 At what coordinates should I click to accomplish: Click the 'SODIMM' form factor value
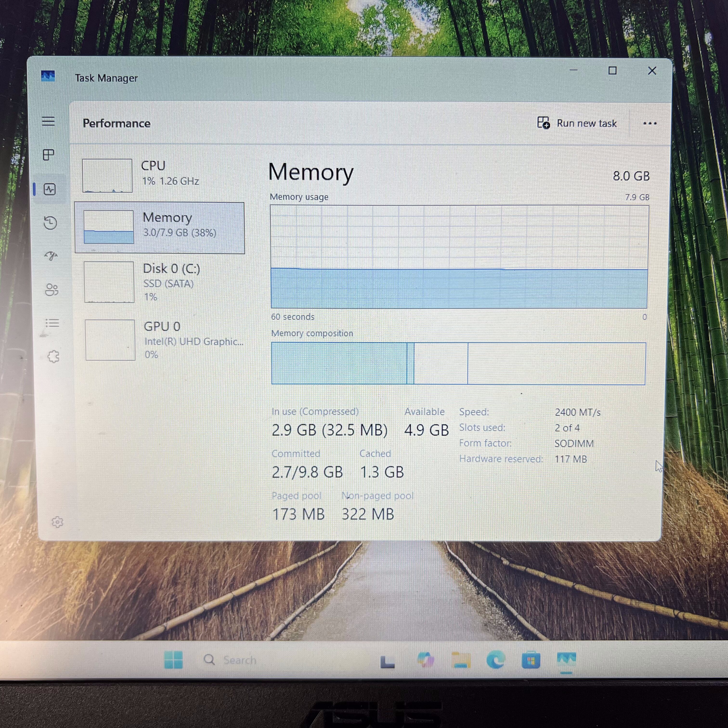(x=574, y=443)
